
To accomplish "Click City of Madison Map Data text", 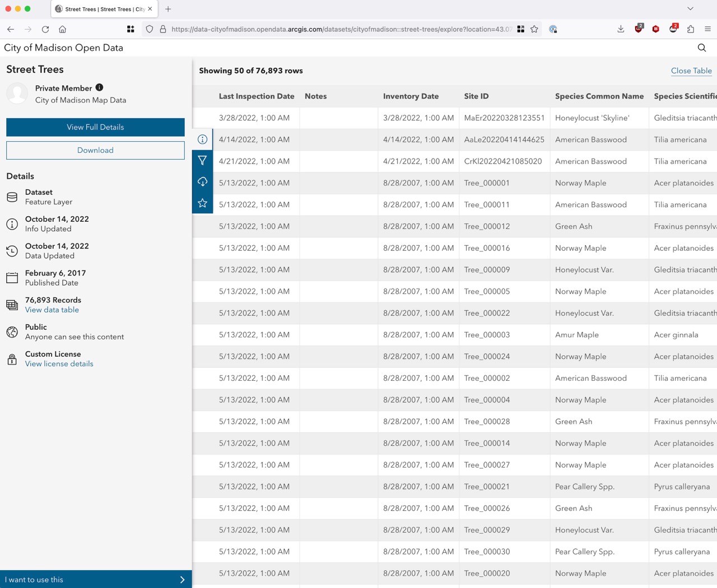I will point(81,100).
